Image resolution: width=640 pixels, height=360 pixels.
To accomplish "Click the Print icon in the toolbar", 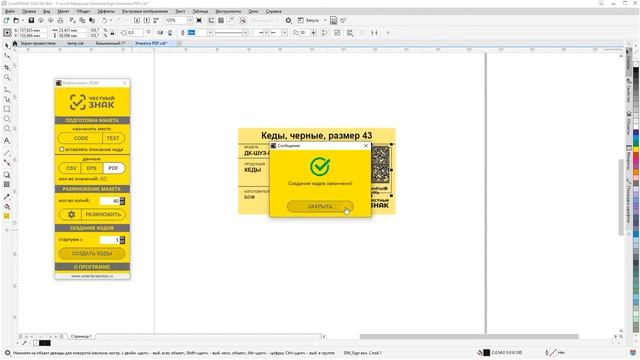I will tap(60, 20).
